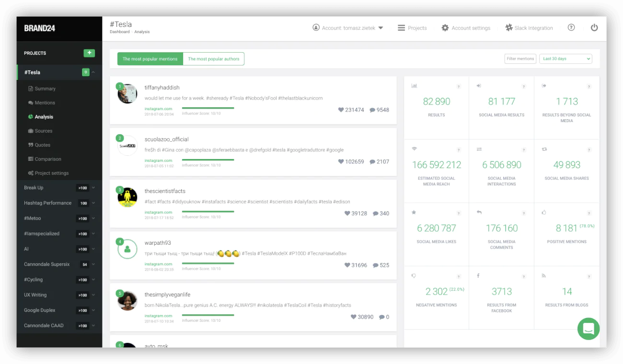The width and height of the screenshot is (623, 364).
Task: Expand the Hashtag Performance project chevron
Action: (93, 203)
